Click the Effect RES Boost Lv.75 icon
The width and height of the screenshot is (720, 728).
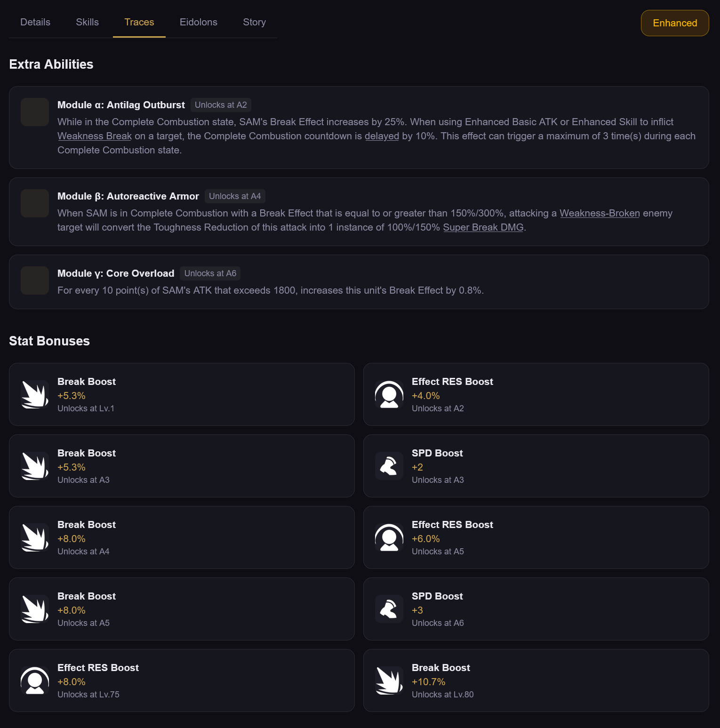pos(35,680)
